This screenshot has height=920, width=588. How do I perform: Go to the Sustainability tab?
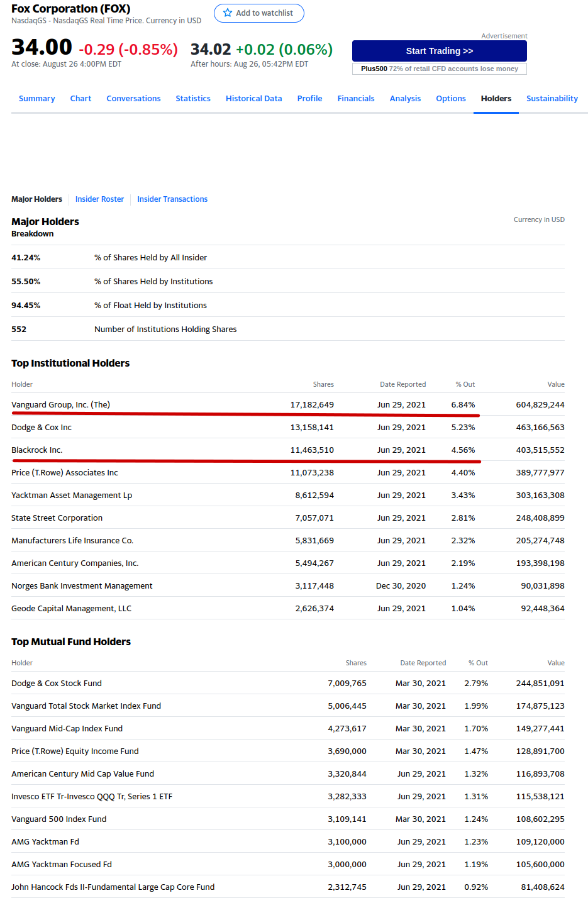552,99
